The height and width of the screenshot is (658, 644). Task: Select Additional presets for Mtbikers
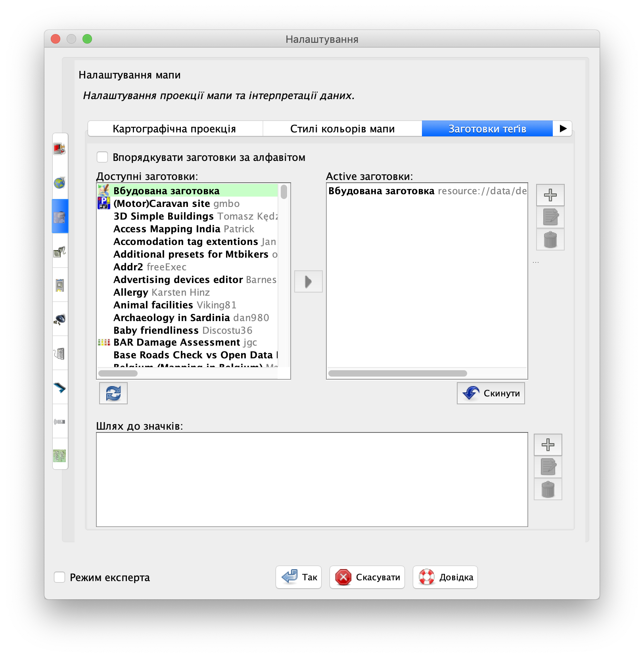(188, 254)
